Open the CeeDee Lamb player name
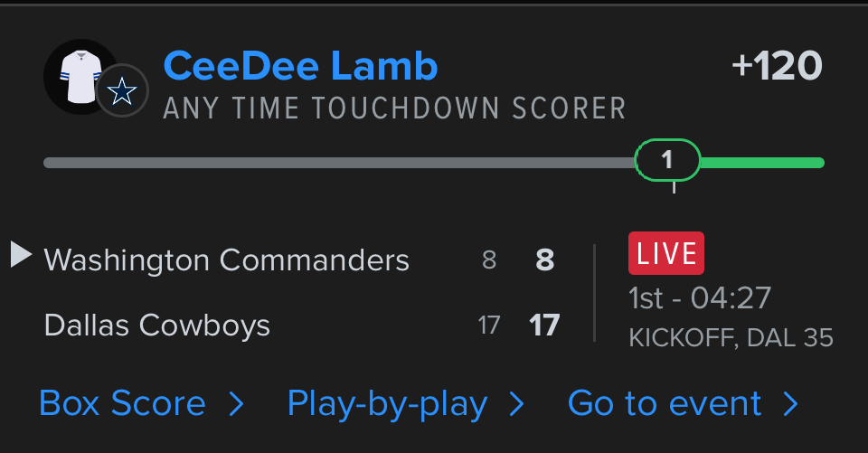The image size is (868, 453). [300, 66]
